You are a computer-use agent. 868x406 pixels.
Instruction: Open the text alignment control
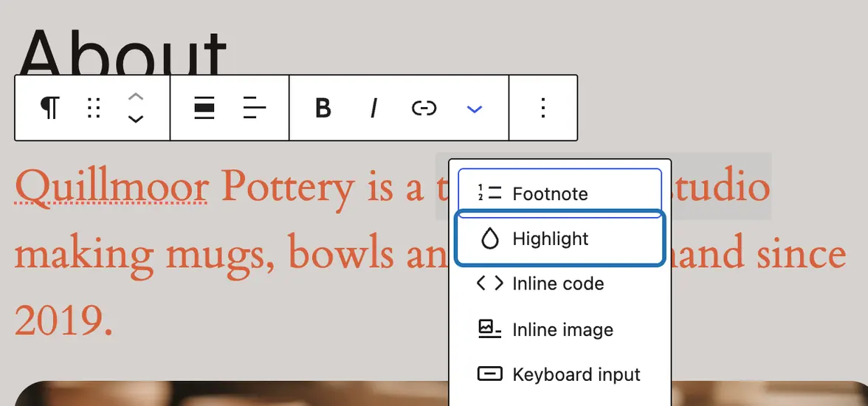pos(254,108)
